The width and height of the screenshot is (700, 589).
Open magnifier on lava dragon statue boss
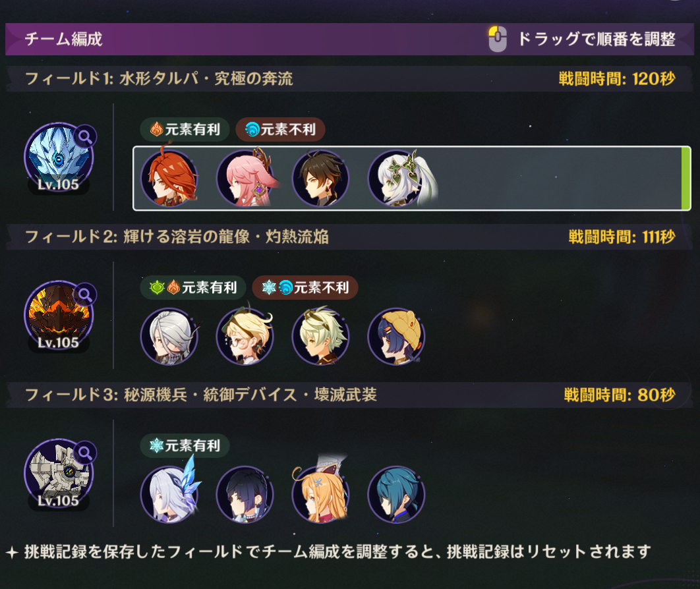coord(85,294)
